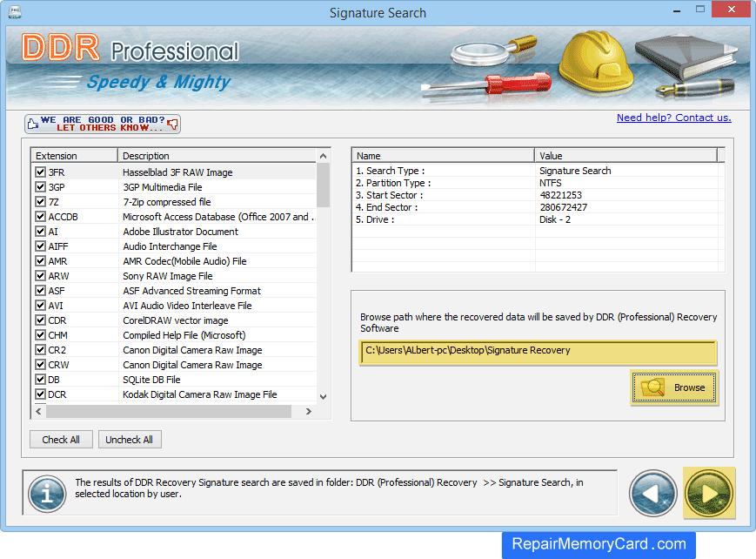Uncheck the AMR extension checkbox
Image resolution: width=756 pixels, height=559 pixels.
pos(41,260)
